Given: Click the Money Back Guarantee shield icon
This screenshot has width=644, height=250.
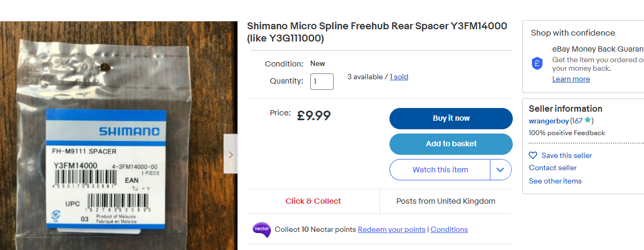Looking at the screenshot, I should coord(537,64).
